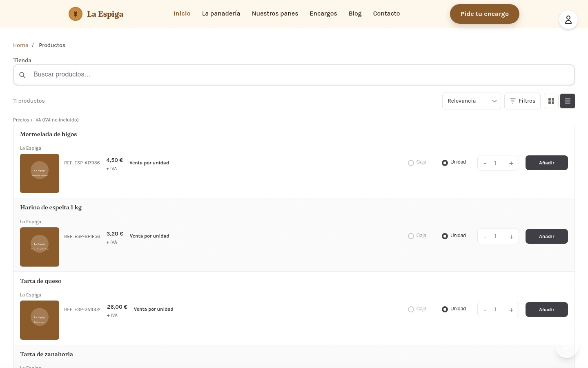
Task: Decrease quantity for Mermelada de higos
Action: [x=485, y=163]
